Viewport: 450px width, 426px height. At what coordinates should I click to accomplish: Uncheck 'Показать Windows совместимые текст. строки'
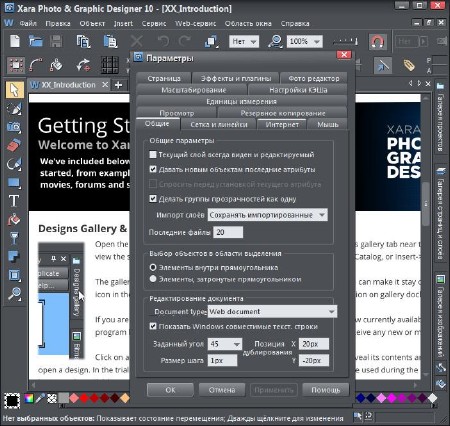click(153, 326)
